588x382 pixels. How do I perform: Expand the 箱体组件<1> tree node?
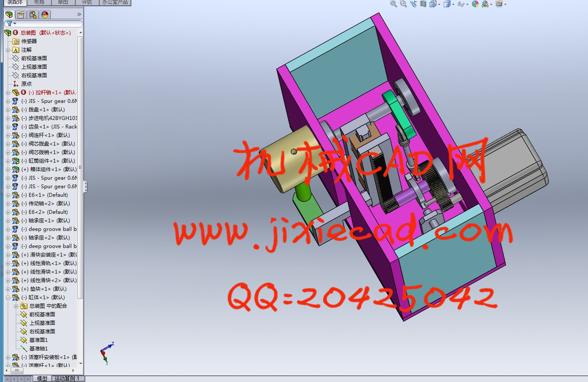tap(8, 169)
